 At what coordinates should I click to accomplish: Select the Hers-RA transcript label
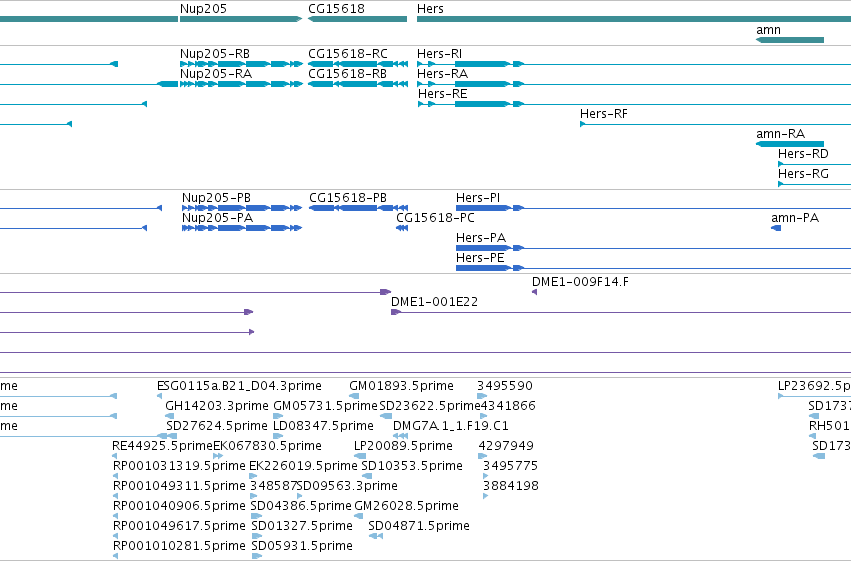coord(442,74)
